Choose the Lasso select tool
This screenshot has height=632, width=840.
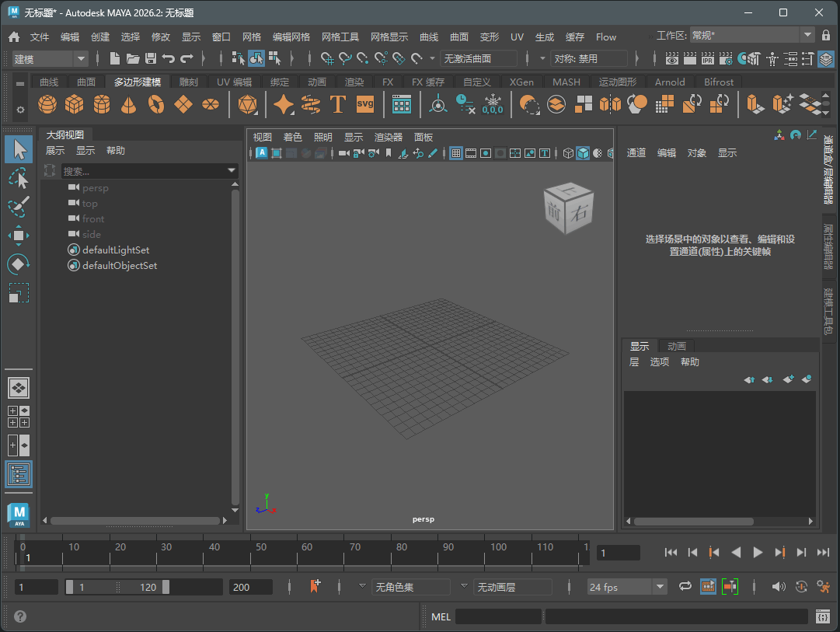[19, 179]
